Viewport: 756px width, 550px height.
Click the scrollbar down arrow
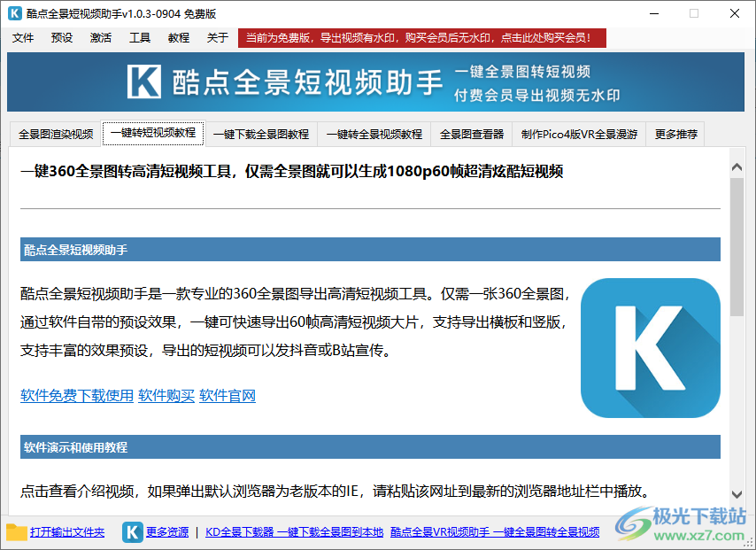click(x=737, y=494)
